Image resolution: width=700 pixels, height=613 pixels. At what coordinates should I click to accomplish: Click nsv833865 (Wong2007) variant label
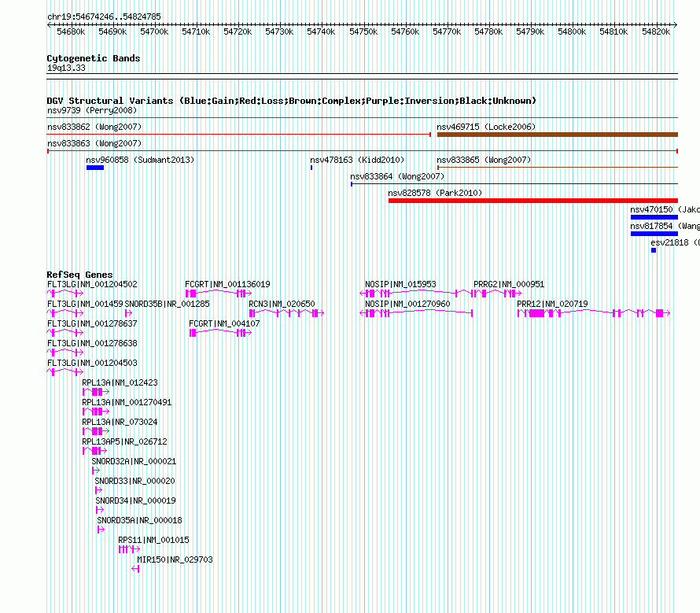(x=484, y=160)
